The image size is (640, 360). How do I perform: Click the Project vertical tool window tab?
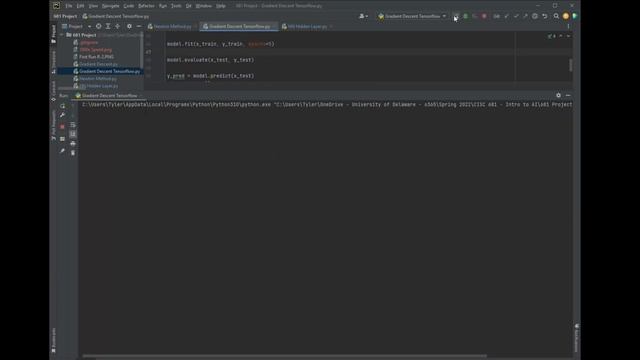coord(53,33)
